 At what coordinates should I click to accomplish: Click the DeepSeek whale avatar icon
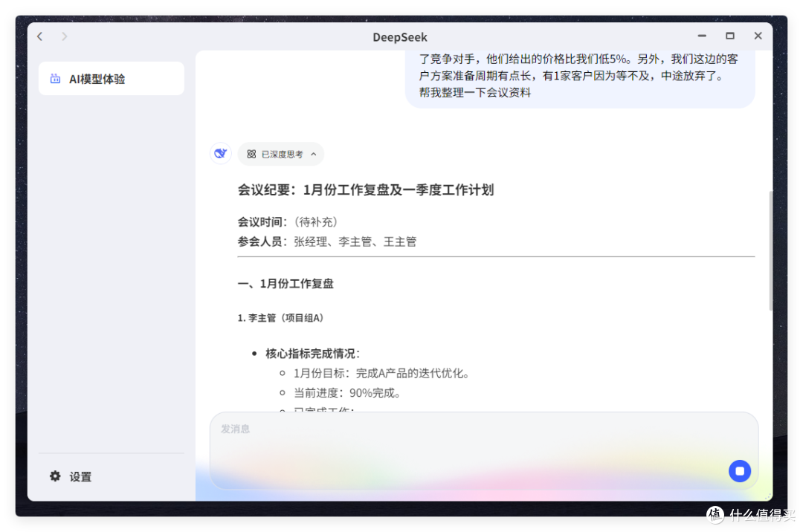pyautogui.click(x=221, y=154)
